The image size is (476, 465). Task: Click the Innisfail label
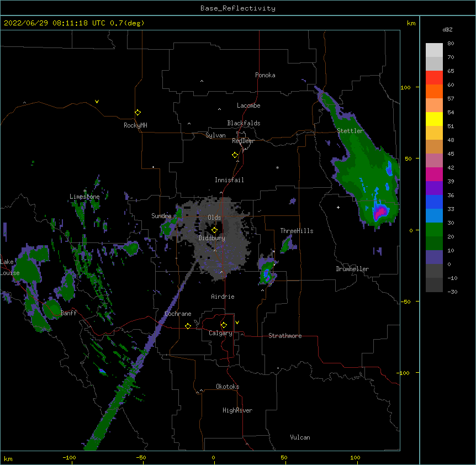click(x=229, y=180)
